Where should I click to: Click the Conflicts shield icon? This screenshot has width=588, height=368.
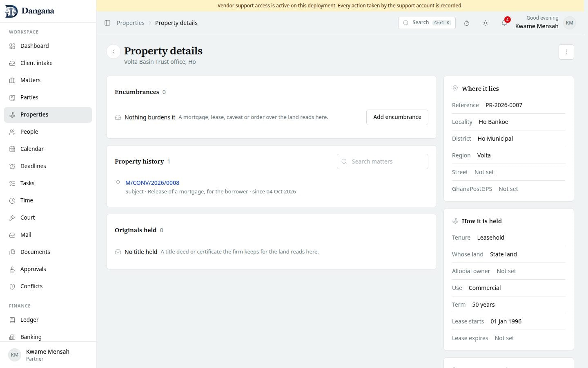tap(12, 286)
